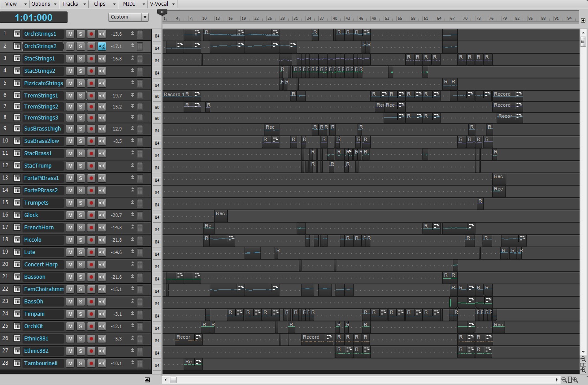This screenshot has height=385, width=588.
Task: Solo the OrchKit track
Action: pyautogui.click(x=80, y=326)
